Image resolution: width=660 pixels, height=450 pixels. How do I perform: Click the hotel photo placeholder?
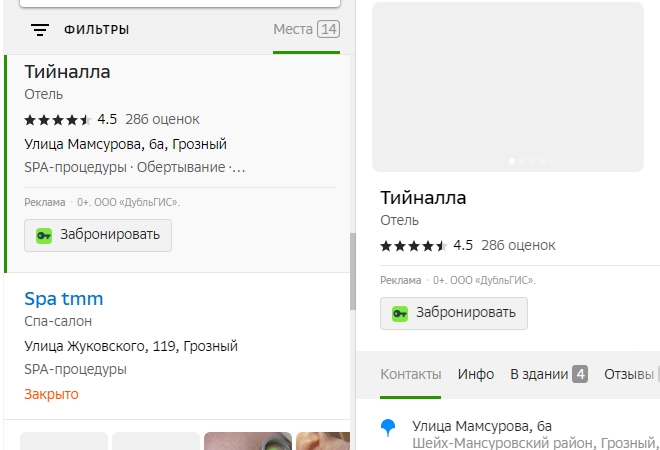[x=507, y=85]
